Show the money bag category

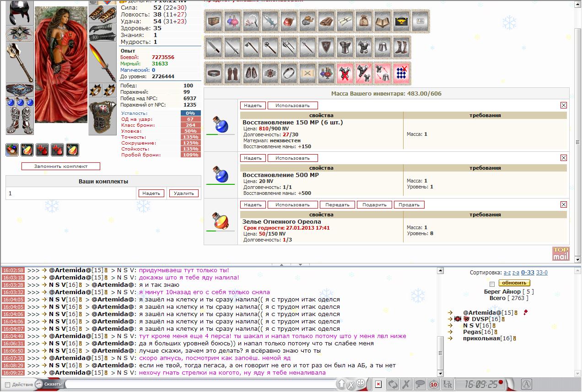click(x=365, y=21)
